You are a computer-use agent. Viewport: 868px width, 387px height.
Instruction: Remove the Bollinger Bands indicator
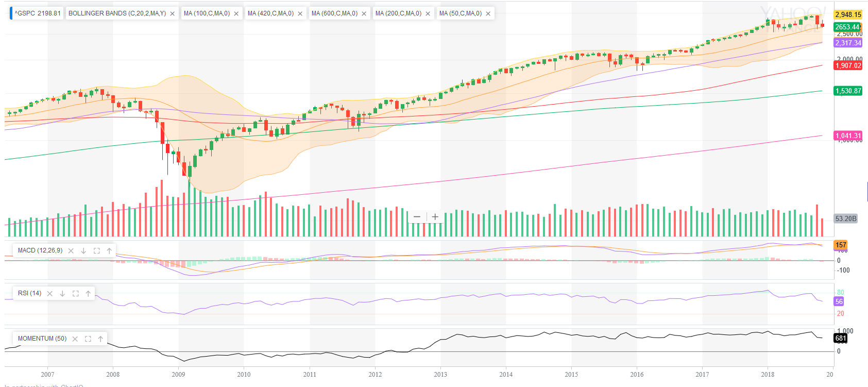173,14
